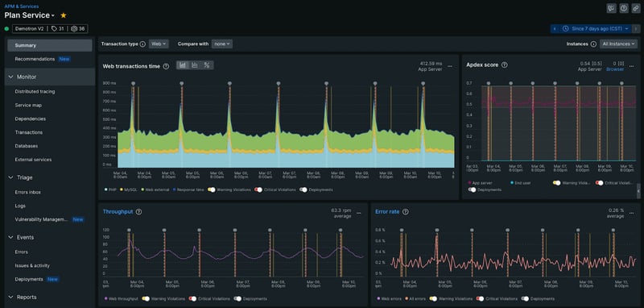Open the help question icon in header
644x308 pixels.
[623, 8]
